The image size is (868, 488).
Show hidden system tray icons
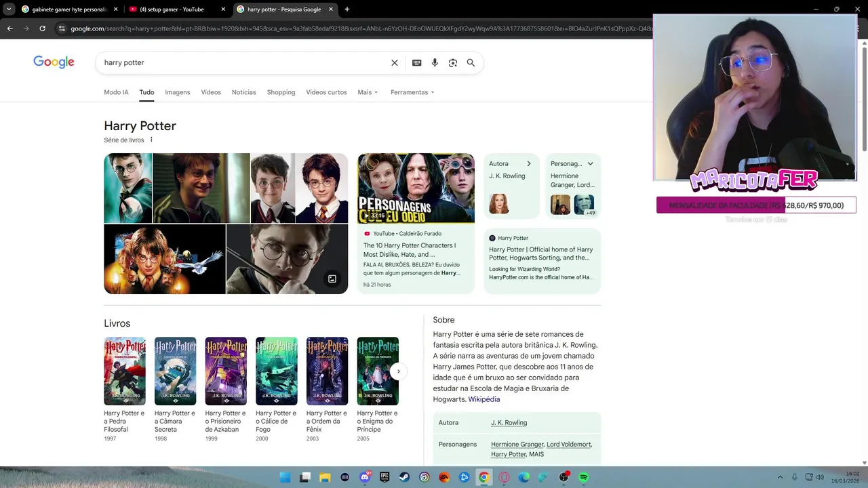[780, 477]
